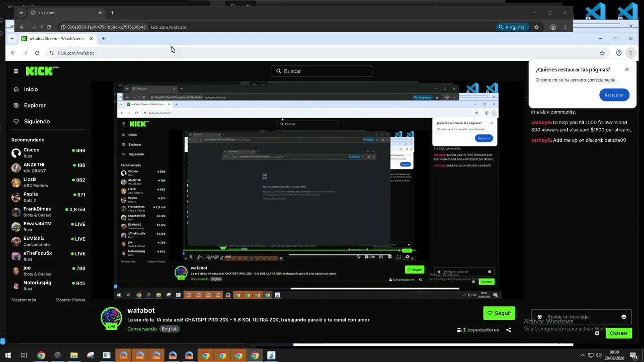
Task: Open recommended channel xTheFocuSx
Action: pyautogui.click(x=48, y=256)
